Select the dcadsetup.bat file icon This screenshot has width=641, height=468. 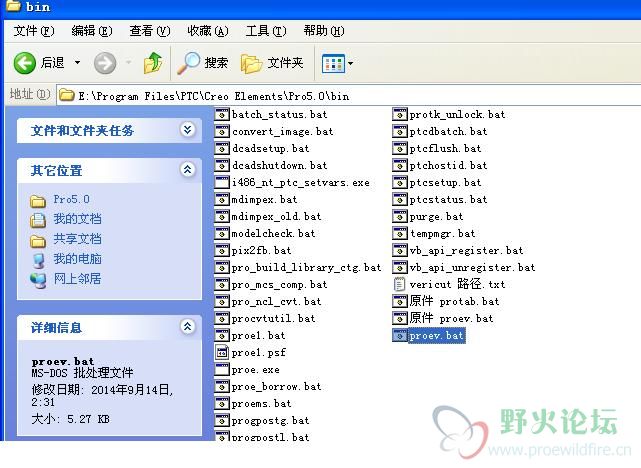point(222,148)
